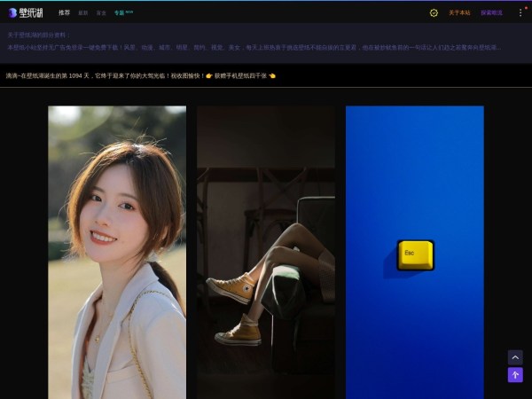Viewport: 532px width, 399px height.
Task: Click the yellow Esc keycap in wallpaper
Action: [x=414, y=254]
